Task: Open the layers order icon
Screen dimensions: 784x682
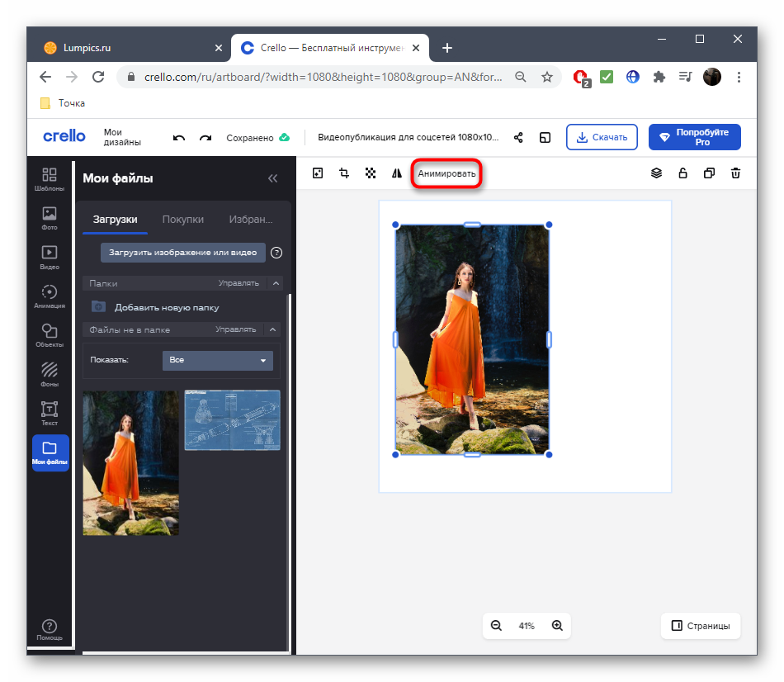Action: [656, 173]
